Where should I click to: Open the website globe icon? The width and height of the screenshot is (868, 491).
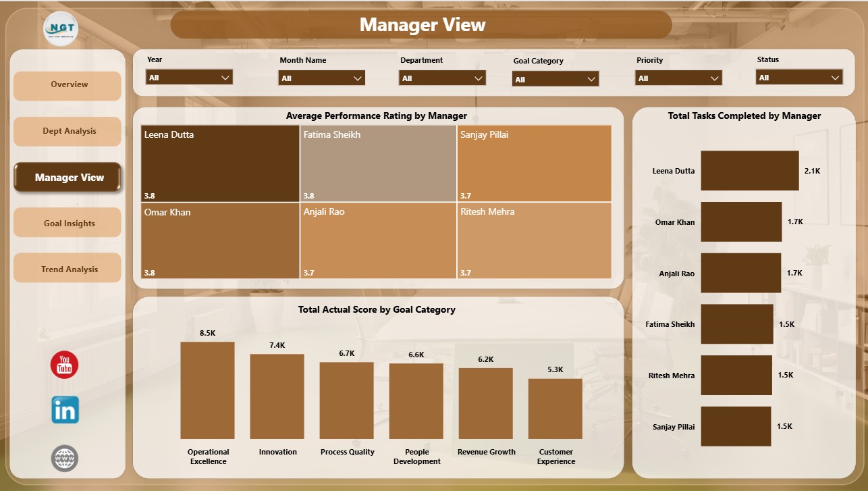65,459
